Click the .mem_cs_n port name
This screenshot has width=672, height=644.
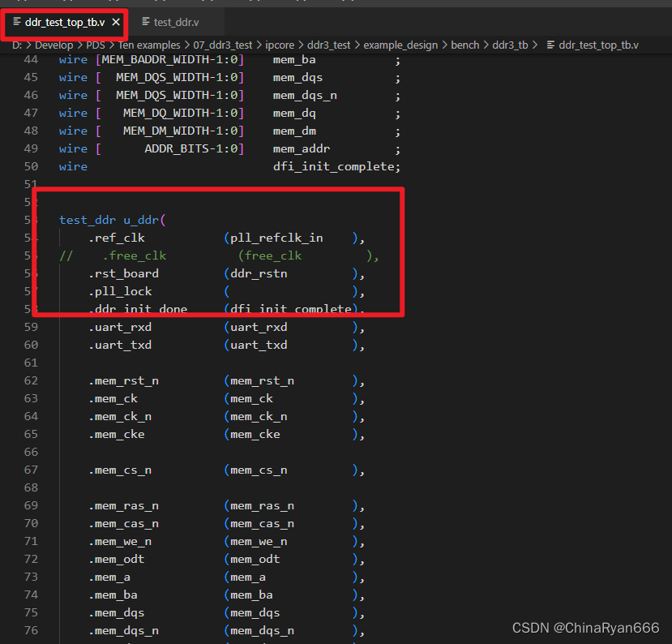coord(120,470)
